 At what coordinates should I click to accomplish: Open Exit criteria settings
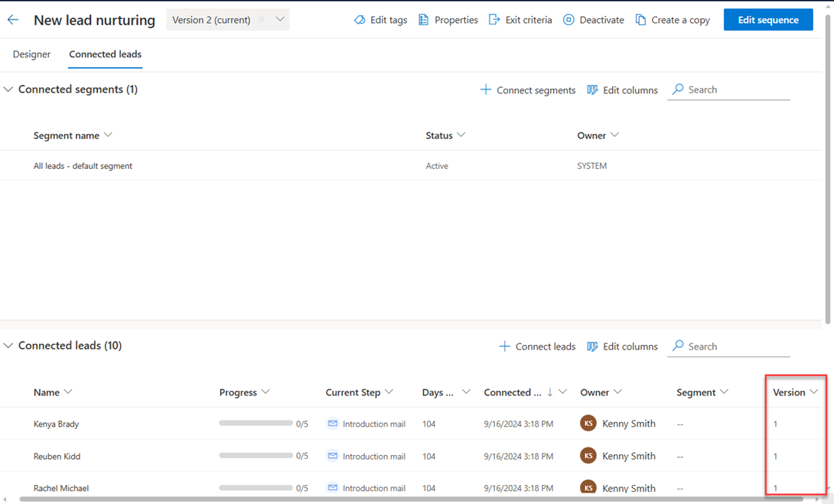pyautogui.click(x=520, y=20)
